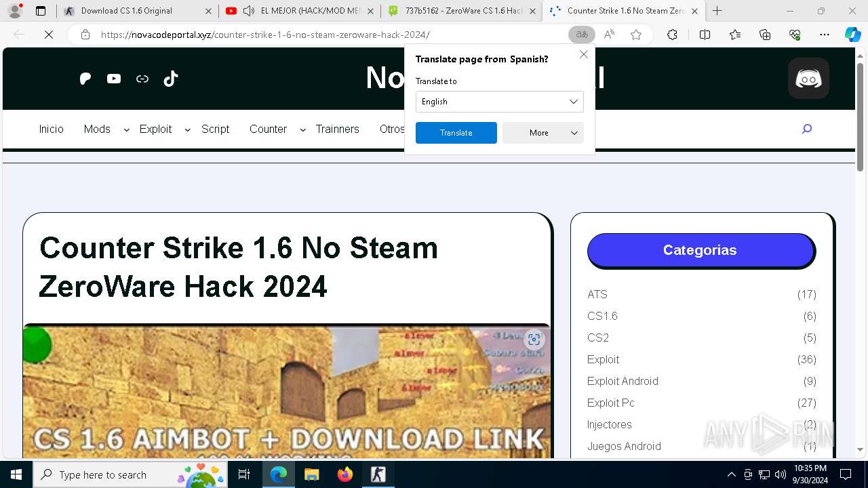Image resolution: width=868 pixels, height=488 pixels.
Task: Click the browser address bar URL
Action: coord(264,35)
